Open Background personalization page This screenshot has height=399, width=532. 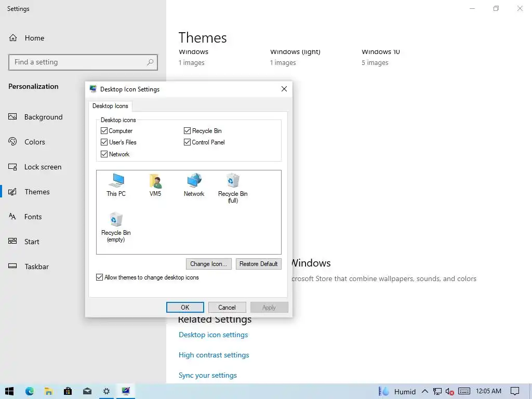43,117
